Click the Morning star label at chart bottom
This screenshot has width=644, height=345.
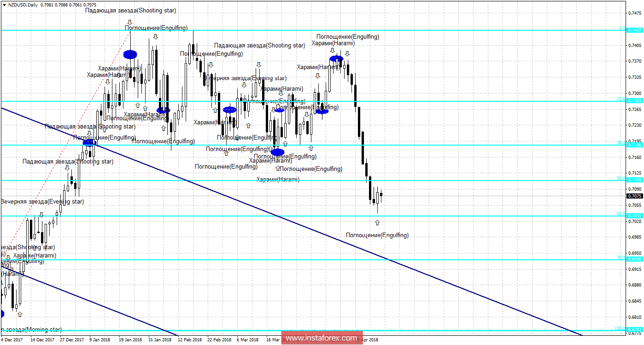(31, 329)
